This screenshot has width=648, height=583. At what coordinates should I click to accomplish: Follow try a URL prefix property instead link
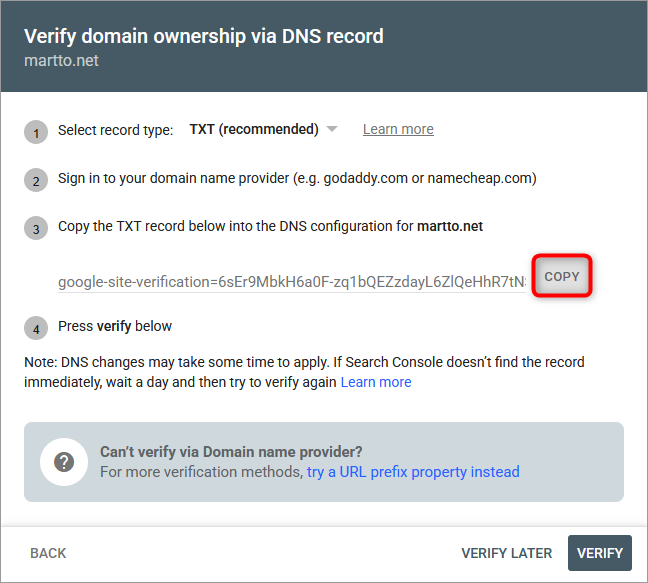point(413,471)
